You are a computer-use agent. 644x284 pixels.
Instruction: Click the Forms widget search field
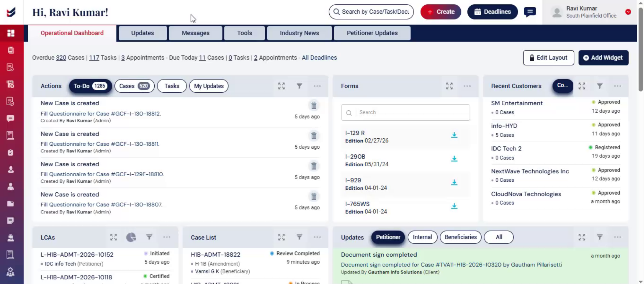click(405, 113)
